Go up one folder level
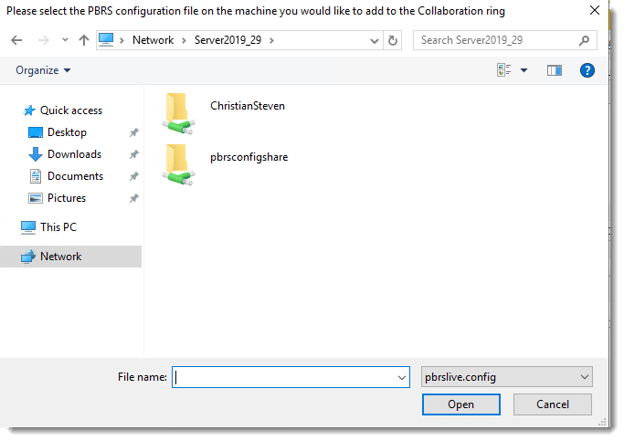This screenshot has width=624, height=441. pos(84,40)
